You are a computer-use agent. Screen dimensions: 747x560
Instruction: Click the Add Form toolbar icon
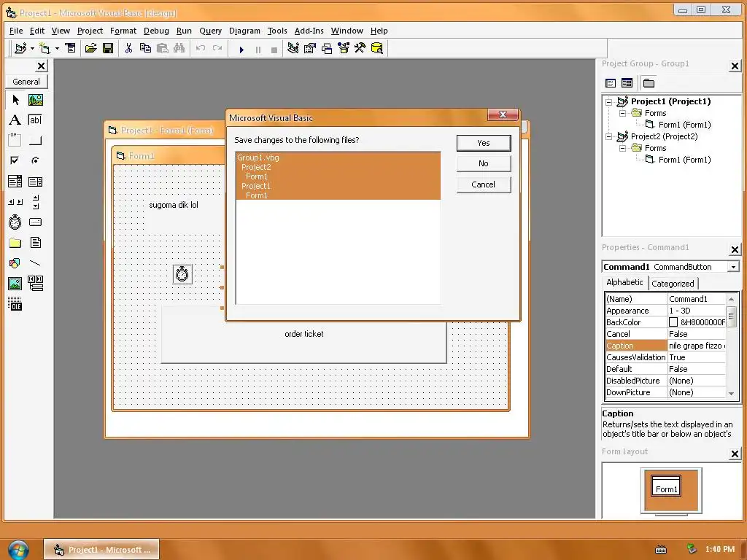tap(44, 48)
